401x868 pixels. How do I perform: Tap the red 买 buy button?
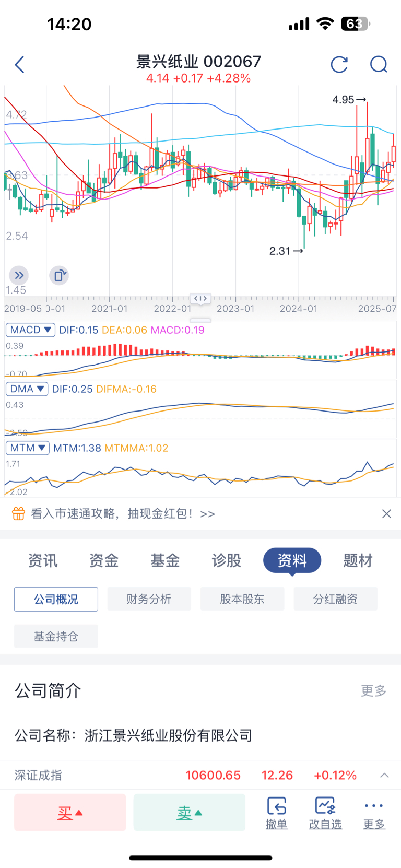point(70,813)
